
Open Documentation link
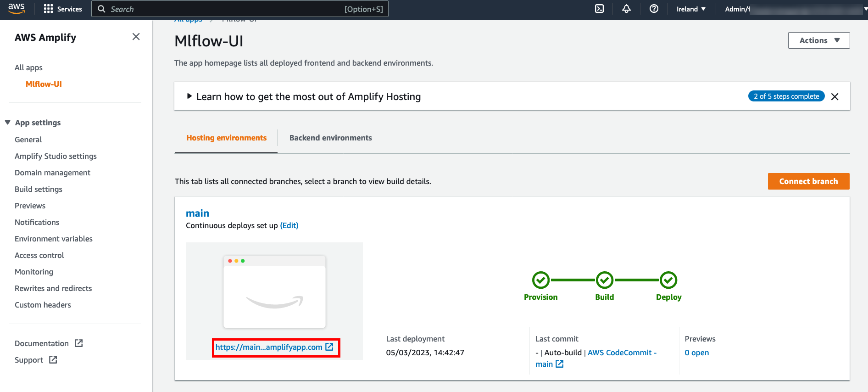42,343
